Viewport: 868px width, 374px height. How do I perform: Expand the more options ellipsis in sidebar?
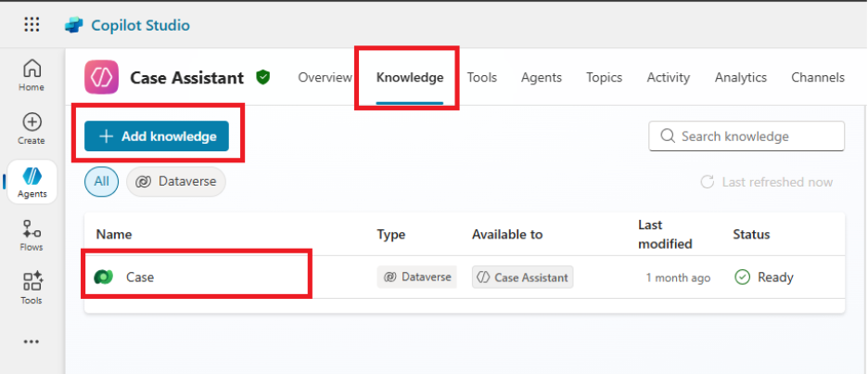32,342
